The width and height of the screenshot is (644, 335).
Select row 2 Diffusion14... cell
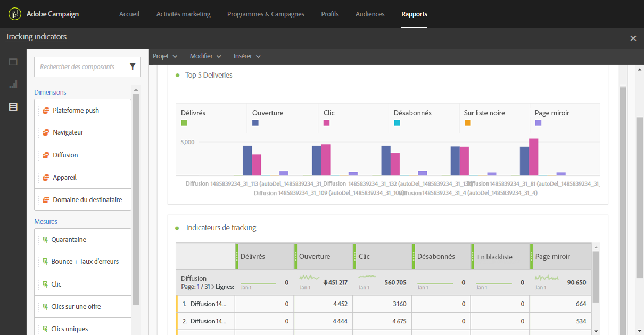(205, 321)
